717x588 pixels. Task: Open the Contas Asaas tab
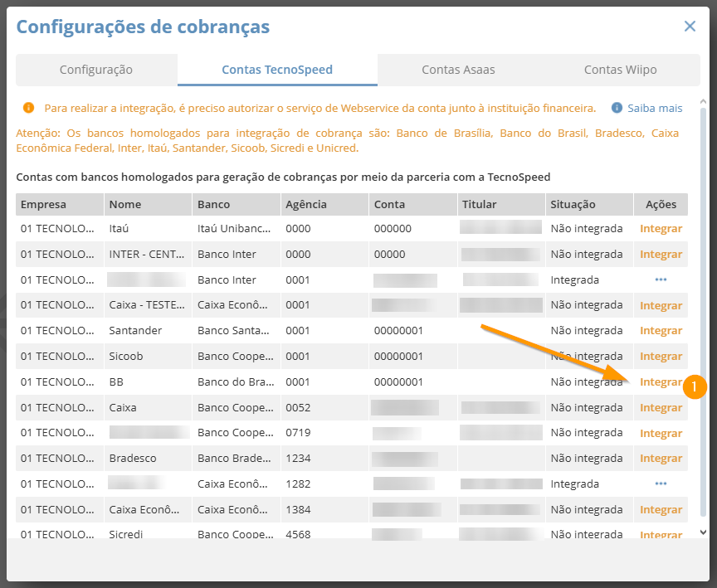(458, 70)
